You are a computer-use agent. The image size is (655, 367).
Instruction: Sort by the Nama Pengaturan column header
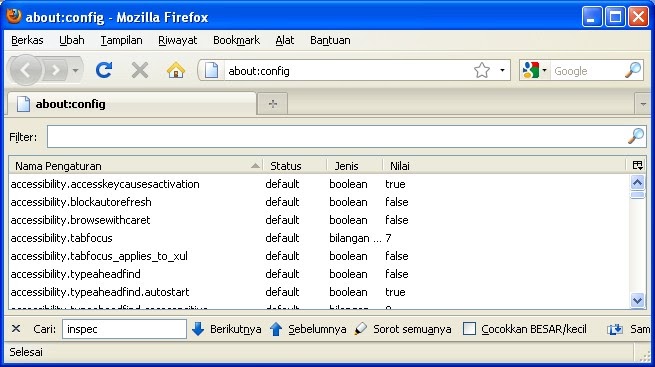(x=136, y=166)
